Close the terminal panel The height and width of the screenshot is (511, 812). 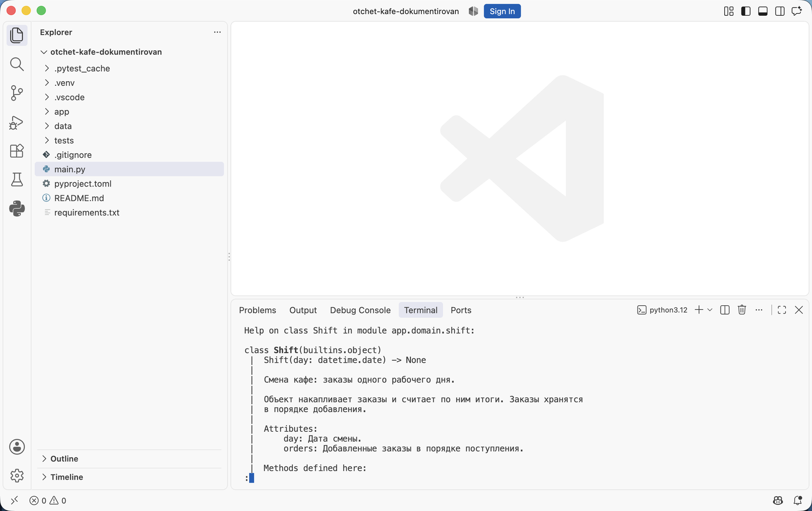pyautogui.click(x=799, y=310)
